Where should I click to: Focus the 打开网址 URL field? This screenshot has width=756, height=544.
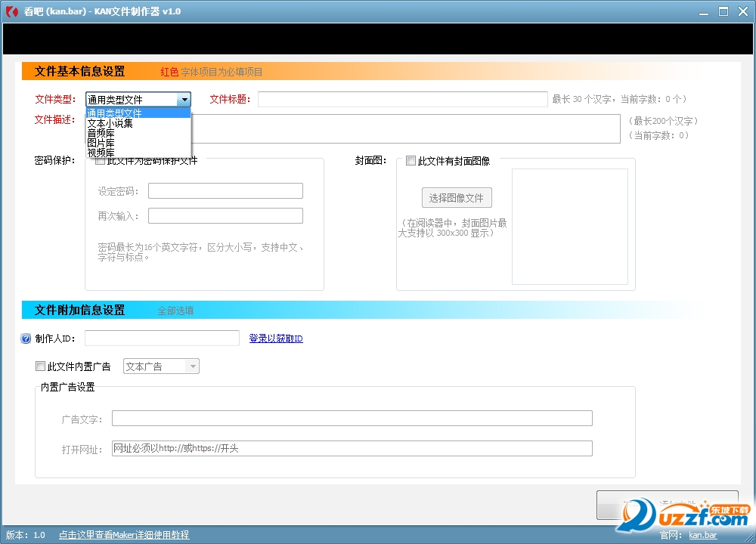click(x=352, y=448)
